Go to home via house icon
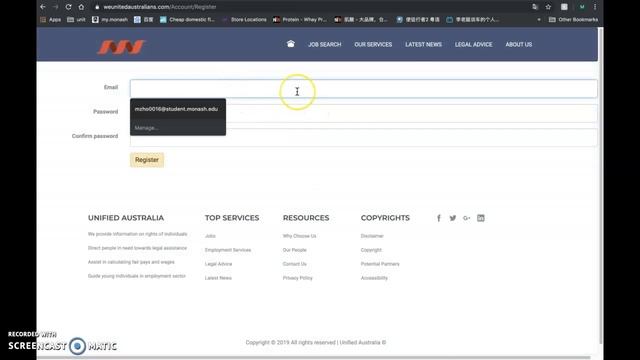This screenshot has width=640, height=360. pos(291,44)
